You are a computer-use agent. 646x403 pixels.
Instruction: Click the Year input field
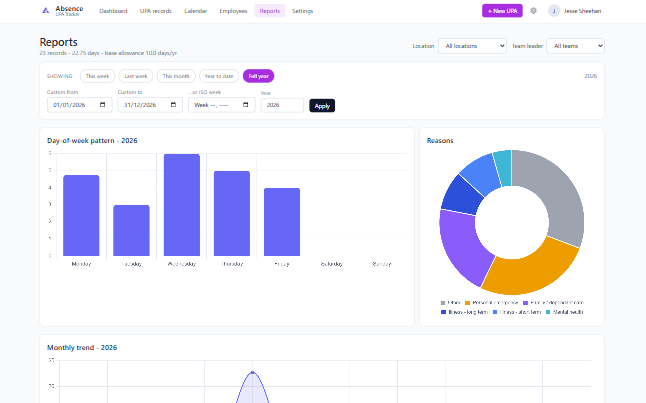(282, 105)
